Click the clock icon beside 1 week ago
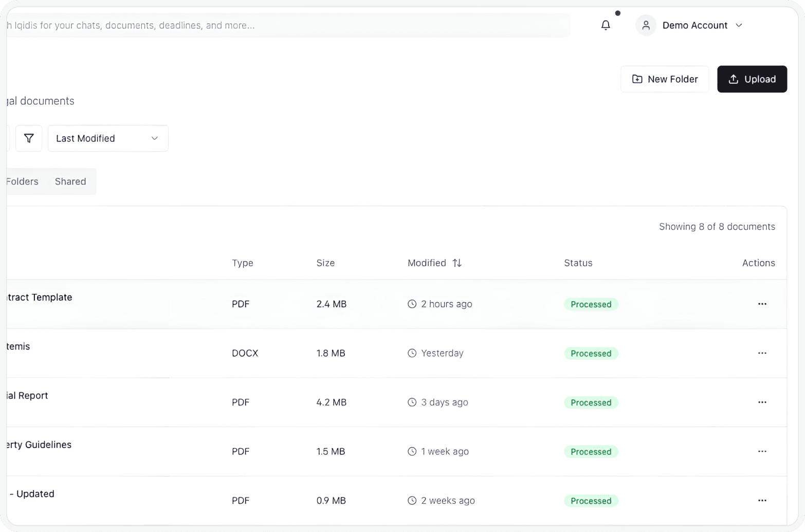This screenshot has height=532, width=805. (412, 451)
